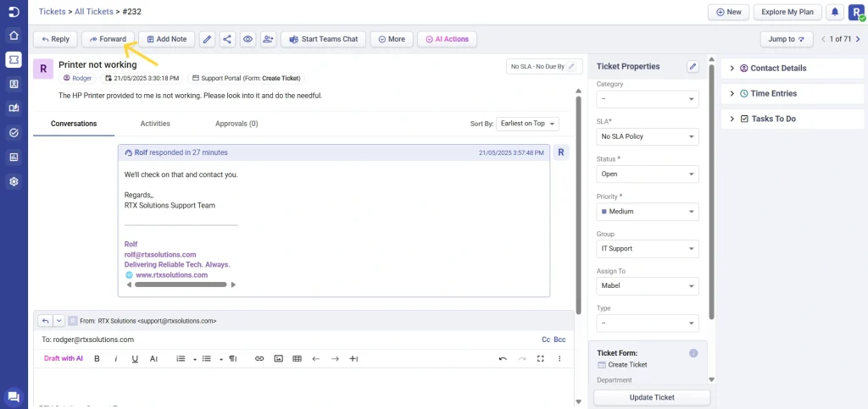Open the Priority dropdown showing Medium

[647, 211]
